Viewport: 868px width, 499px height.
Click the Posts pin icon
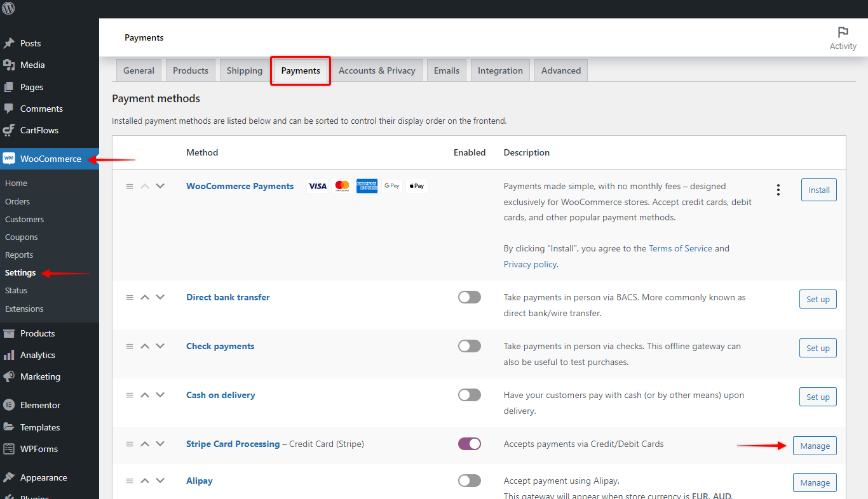pos(9,43)
